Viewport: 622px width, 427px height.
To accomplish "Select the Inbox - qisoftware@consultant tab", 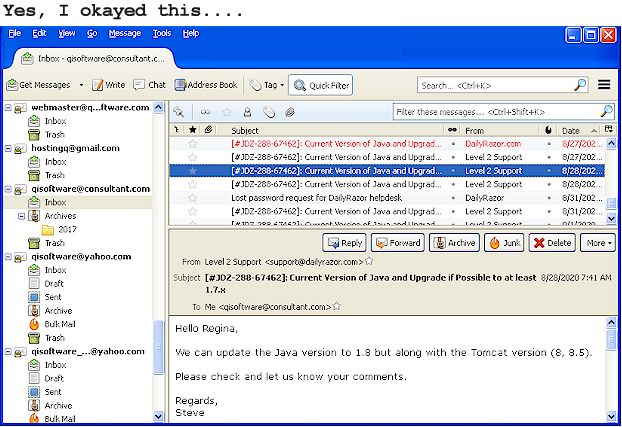I will [x=94, y=59].
